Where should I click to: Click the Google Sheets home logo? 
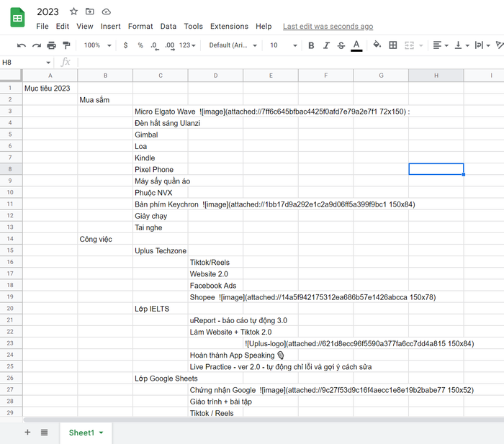(17, 18)
